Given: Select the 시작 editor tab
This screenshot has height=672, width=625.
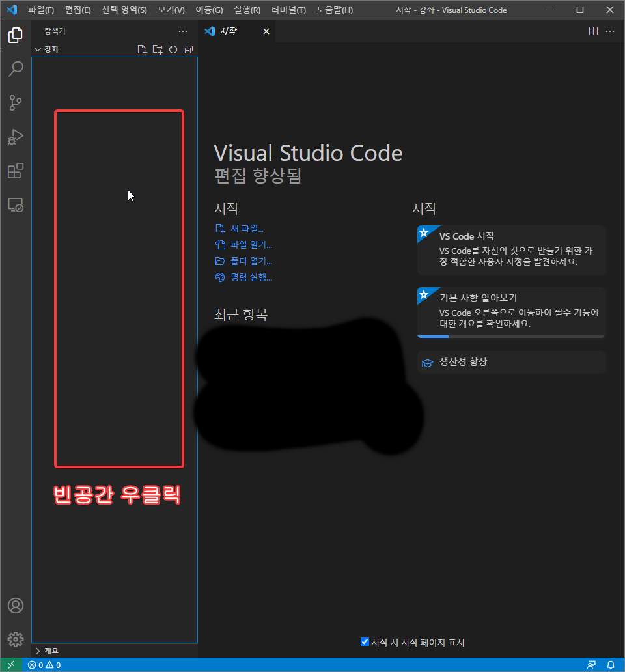Looking at the screenshot, I should pyautogui.click(x=236, y=31).
